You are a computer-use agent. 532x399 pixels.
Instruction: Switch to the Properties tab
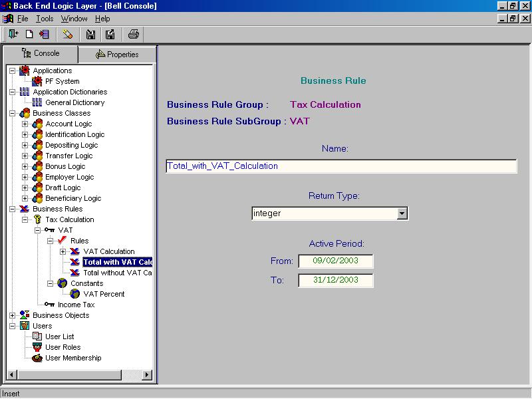(117, 55)
